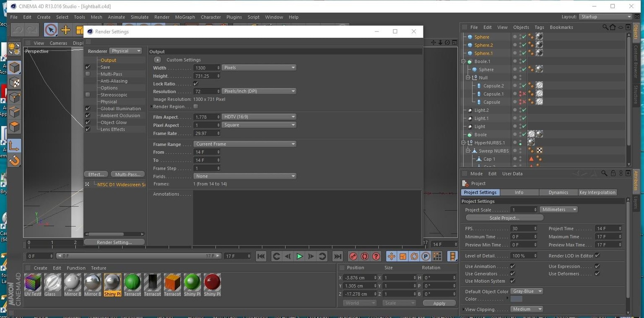The image size is (644, 318).
Task: Switch to the Dynamics tab
Action: coord(558,192)
